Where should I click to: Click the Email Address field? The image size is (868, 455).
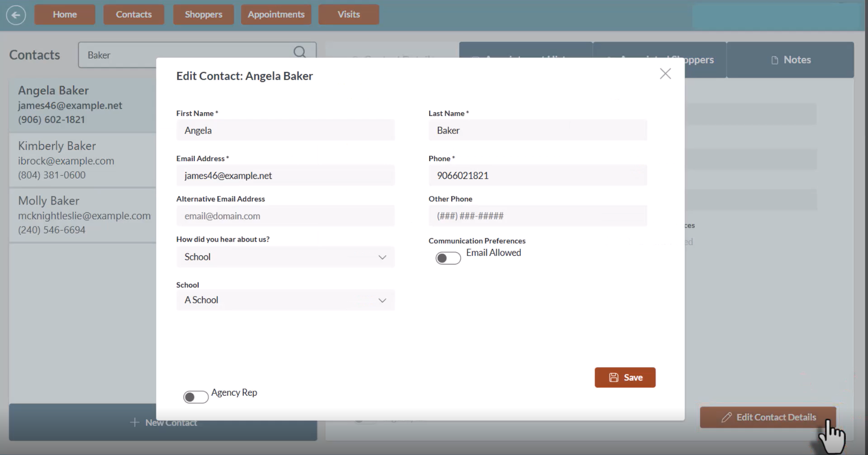click(285, 175)
